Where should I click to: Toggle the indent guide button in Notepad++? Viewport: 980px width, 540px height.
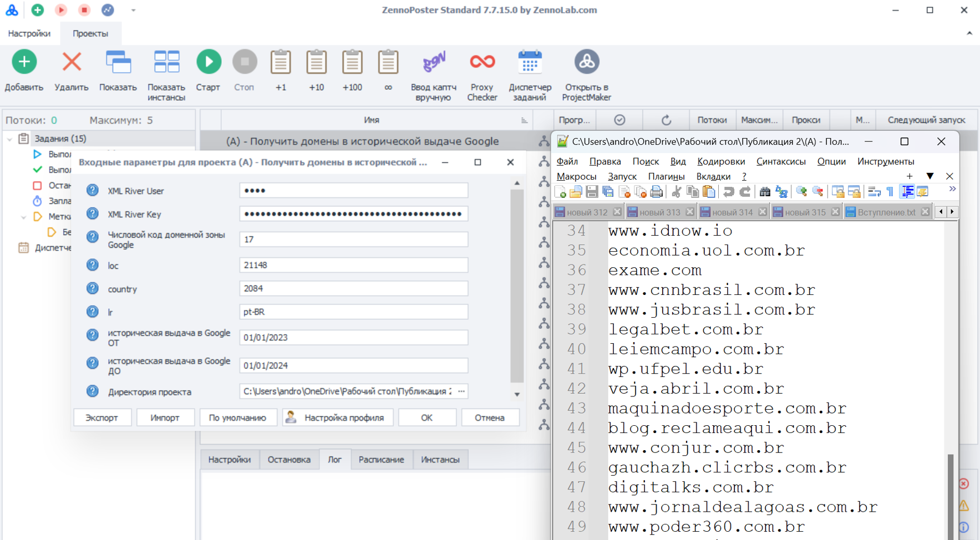tap(907, 192)
